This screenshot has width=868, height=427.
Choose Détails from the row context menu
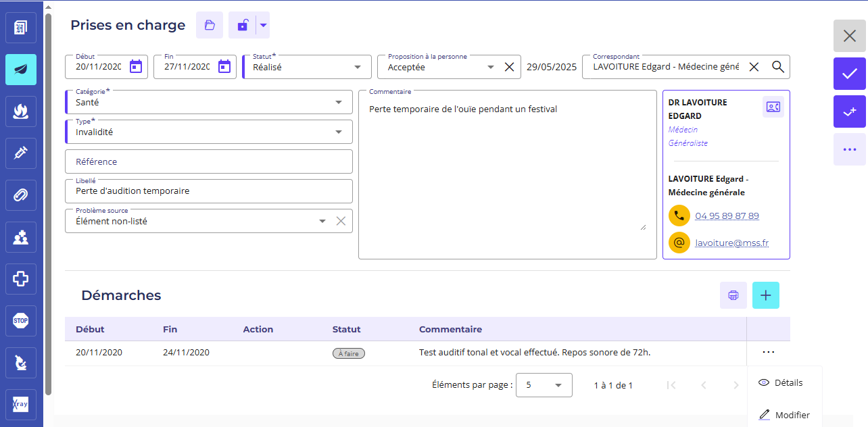(x=788, y=382)
